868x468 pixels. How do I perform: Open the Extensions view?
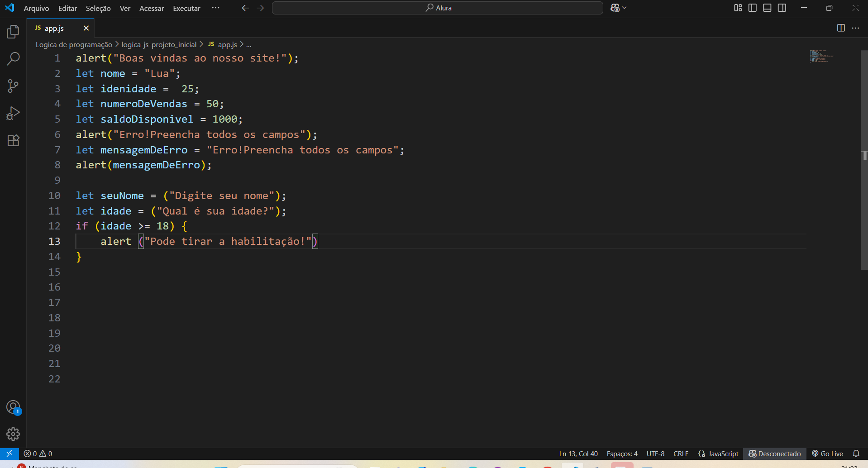click(x=13, y=140)
